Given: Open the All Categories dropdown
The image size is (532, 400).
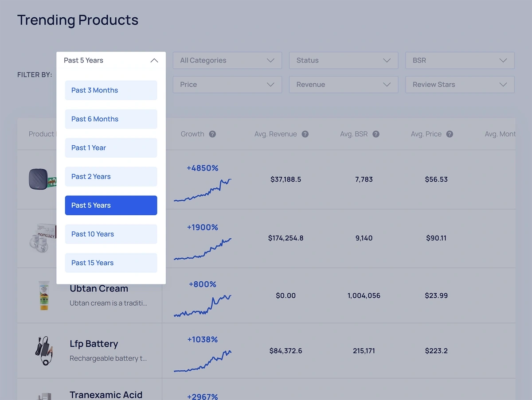Looking at the screenshot, I should click(227, 61).
